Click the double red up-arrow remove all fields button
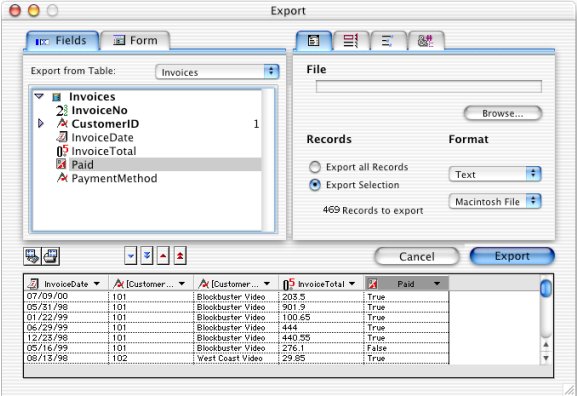 pyautogui.click(x=180, y=256)
